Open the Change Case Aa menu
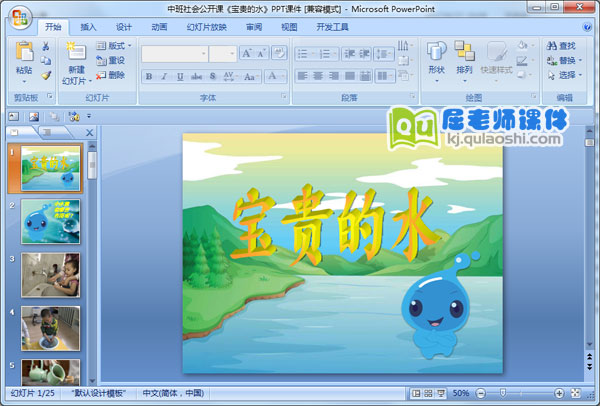Viewport: 600px width, 406px height. point(251,77)
